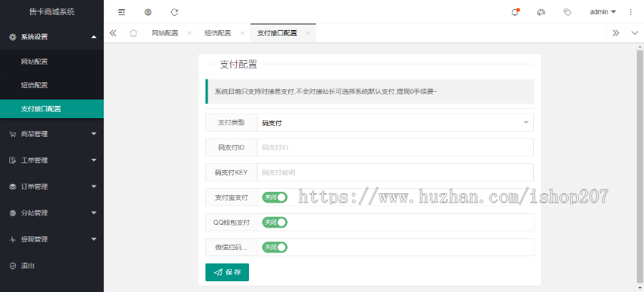Click the 码支付KEY field label

coord(231,172)
